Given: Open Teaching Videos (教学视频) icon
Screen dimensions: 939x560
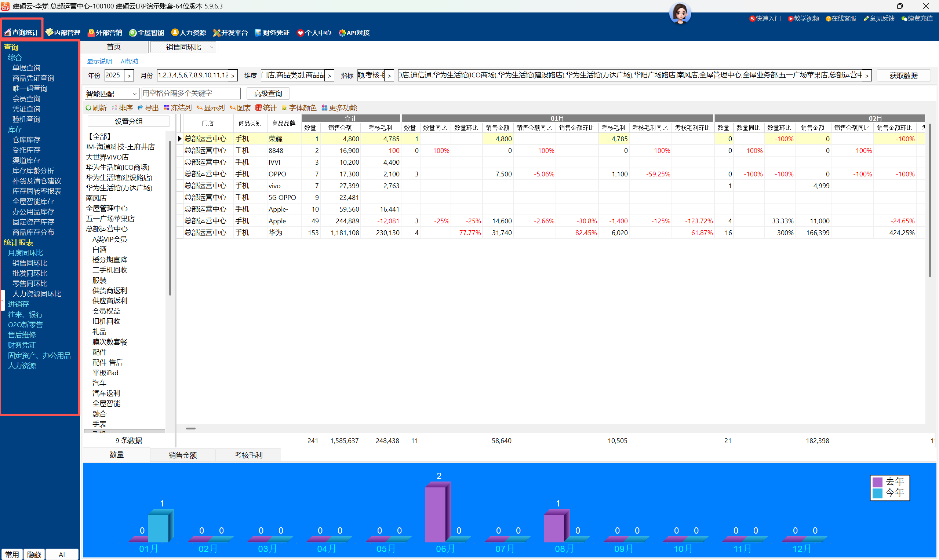Looking at the screenshot, I should tap(790, 18).
